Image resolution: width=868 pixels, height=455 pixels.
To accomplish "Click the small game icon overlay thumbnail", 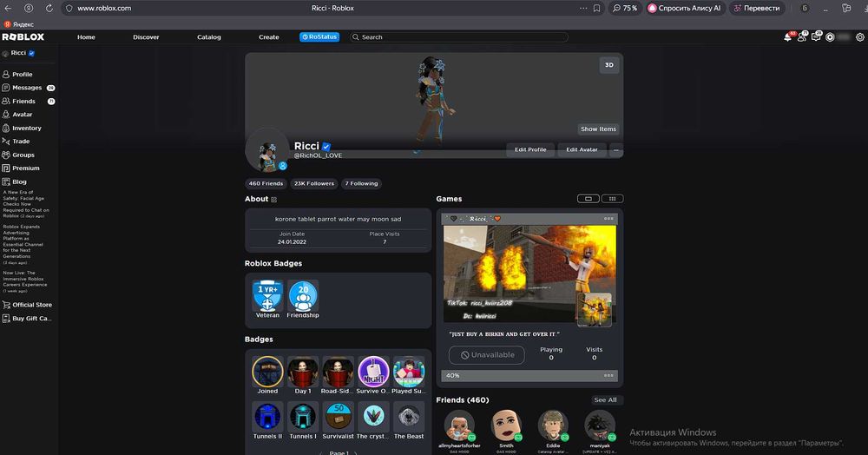I will [x=595, y=310].
